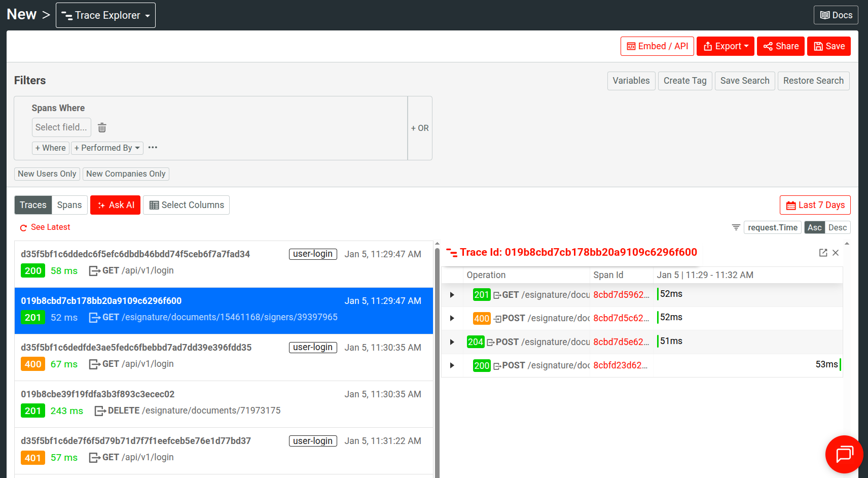Enable the New Companies Only filter
868x478 pixels.
pos(125,174)
